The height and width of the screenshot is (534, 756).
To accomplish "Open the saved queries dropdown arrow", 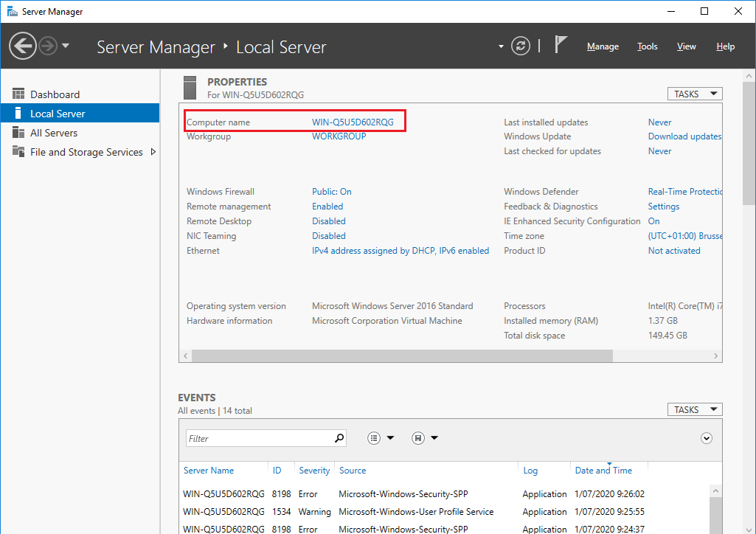I will pyautogui.click(x=434, y=437).
